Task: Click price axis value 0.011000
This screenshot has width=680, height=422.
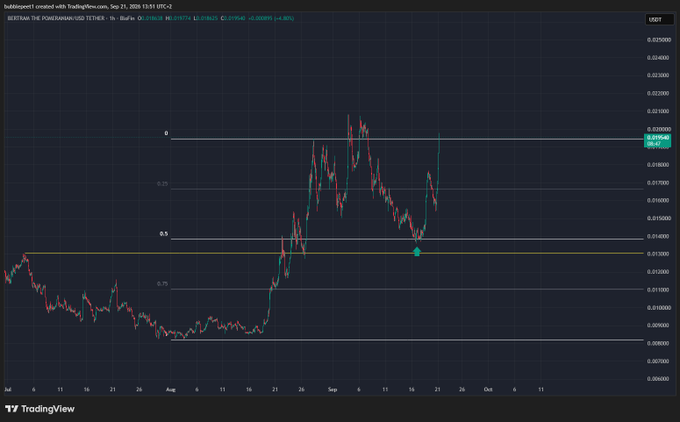Action: tap(658, 290)
